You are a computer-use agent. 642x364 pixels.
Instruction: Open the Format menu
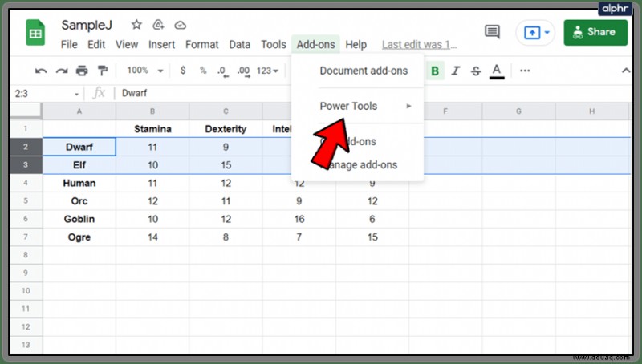pyautogui.click(x=202, y=45)
